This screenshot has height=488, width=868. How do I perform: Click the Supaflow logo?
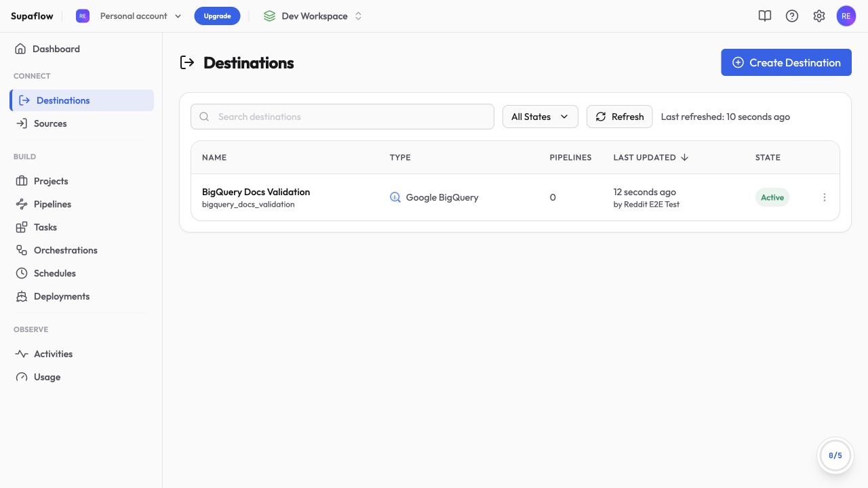(32, 16)
